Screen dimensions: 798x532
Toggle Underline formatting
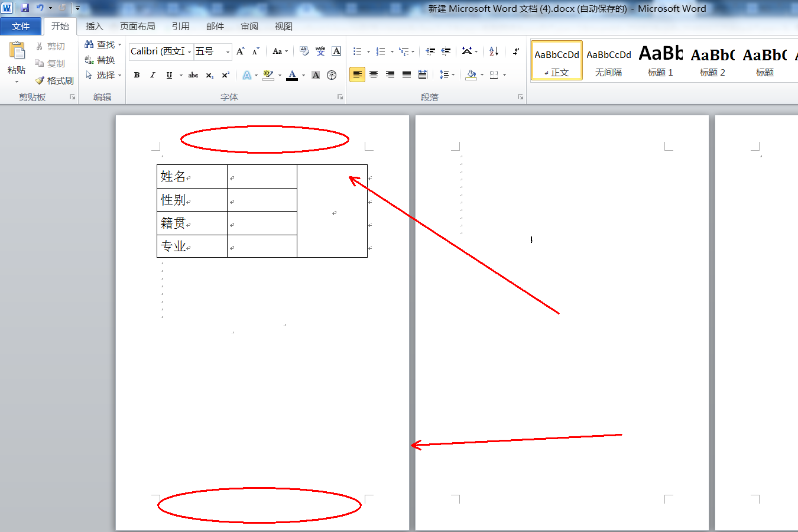click(169, 75)
